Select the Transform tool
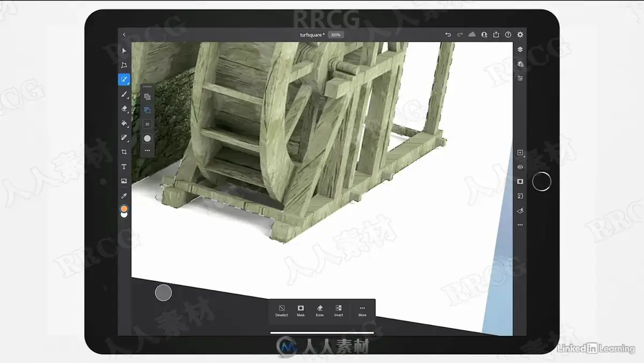This screenshot has height=363, width=644. [x=124, y=65]
